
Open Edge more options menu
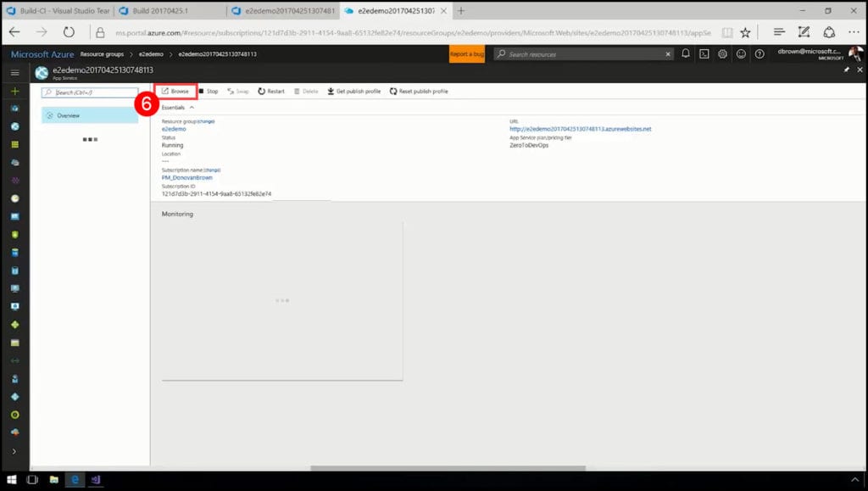coord(854,32)
